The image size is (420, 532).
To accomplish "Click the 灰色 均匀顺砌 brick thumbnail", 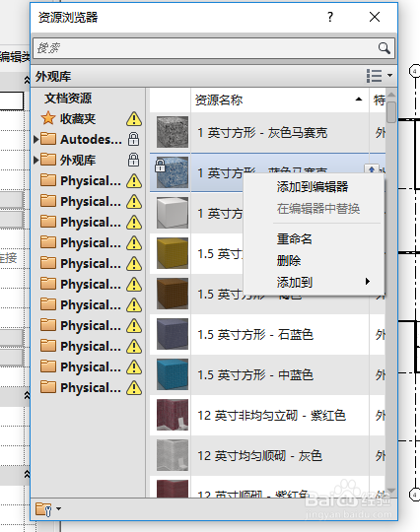I will pos(173,455).
